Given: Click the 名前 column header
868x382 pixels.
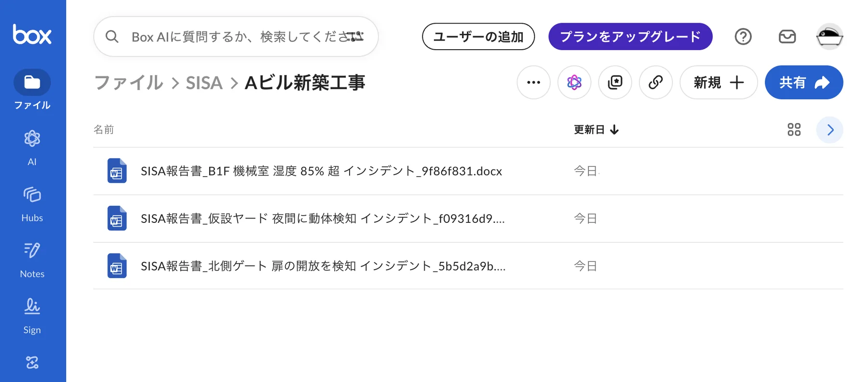Looking at the screenshot, I should click(104, 130).
